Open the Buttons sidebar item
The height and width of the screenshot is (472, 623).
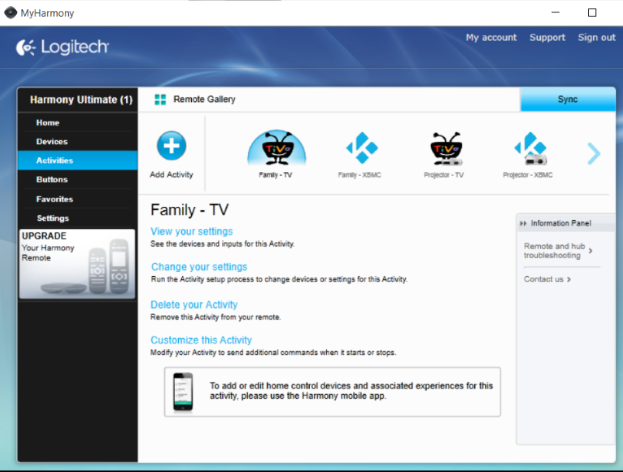[x=77, y=179]
